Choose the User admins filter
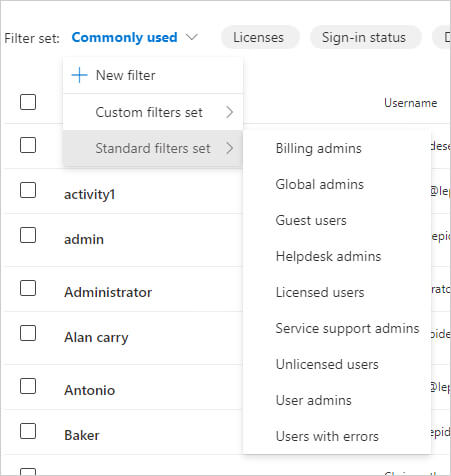Screen dimensions: 451x476 337,400
